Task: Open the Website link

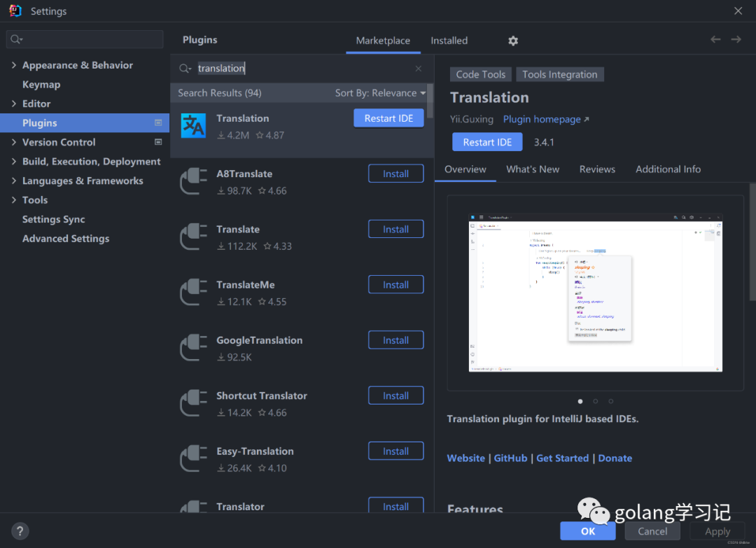Action: pos(465,458)
